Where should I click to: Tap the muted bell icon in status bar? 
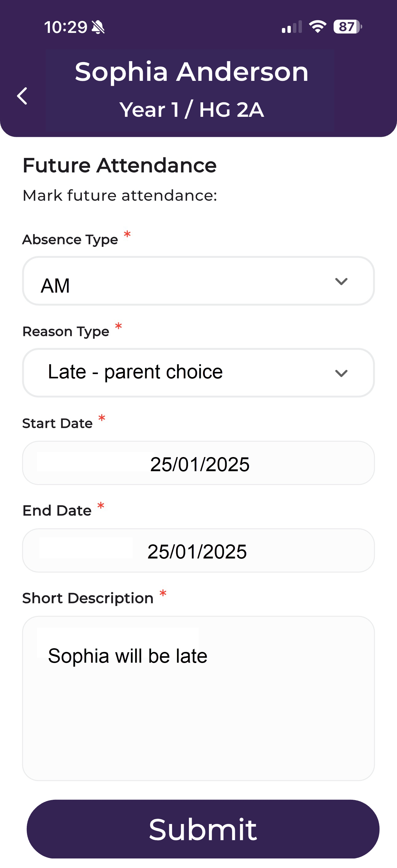pyautogui.click(x=98, y=27)
